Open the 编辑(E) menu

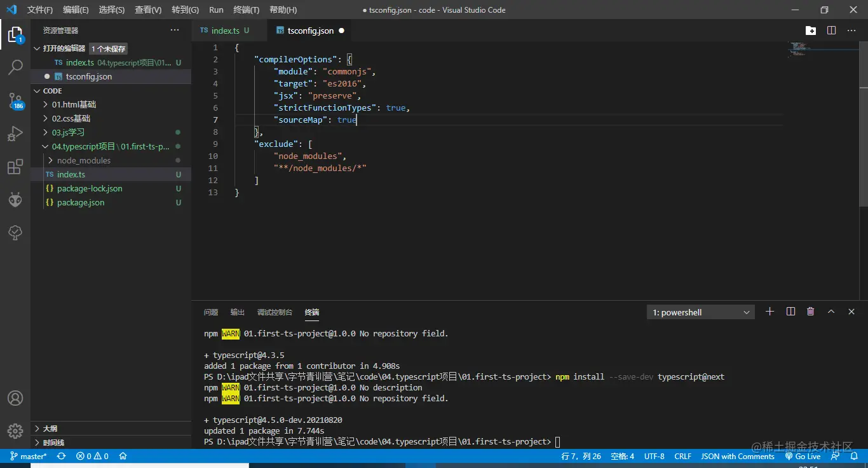76,10
